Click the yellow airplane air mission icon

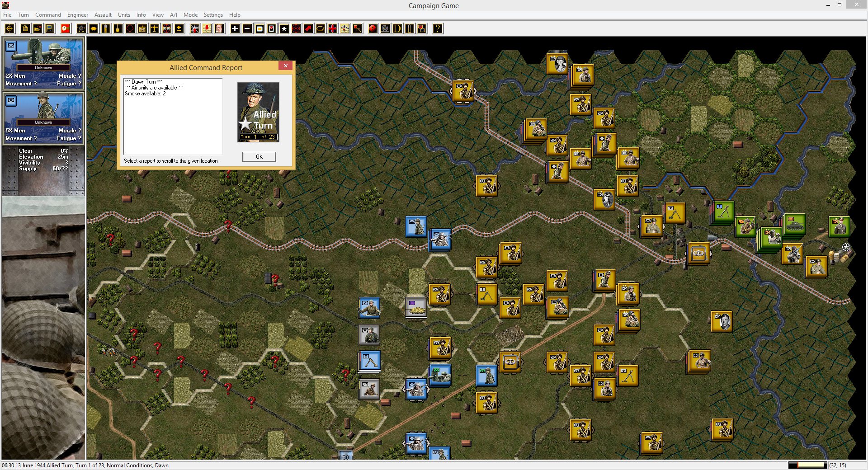pyautogui.click(x=155, y=28)
